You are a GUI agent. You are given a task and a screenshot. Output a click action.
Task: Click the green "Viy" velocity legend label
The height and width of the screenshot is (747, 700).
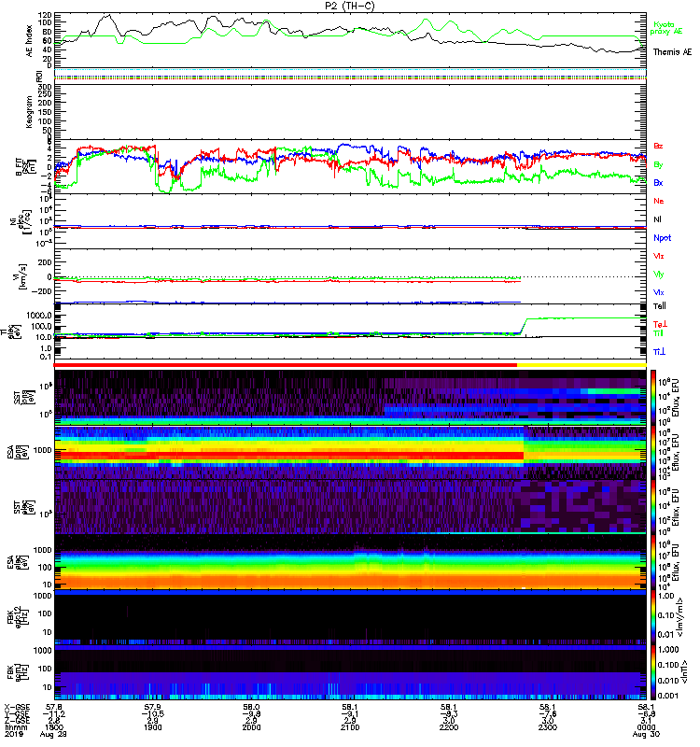pyautogui.click(x=658, y=275)
